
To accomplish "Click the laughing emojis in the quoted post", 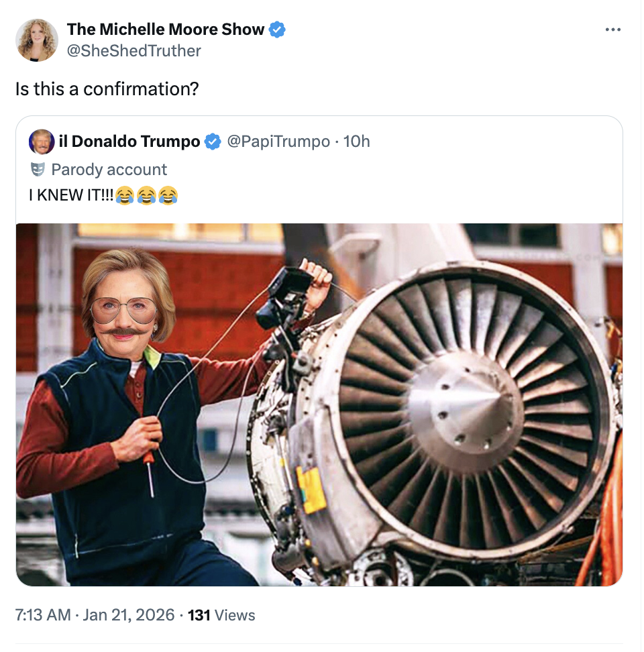I will 147,196.
